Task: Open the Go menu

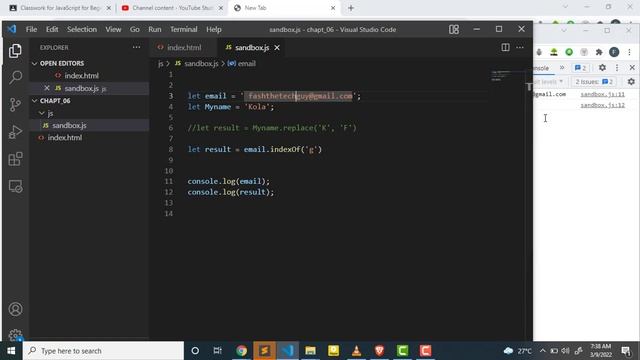Action: (x=135, y=29)
